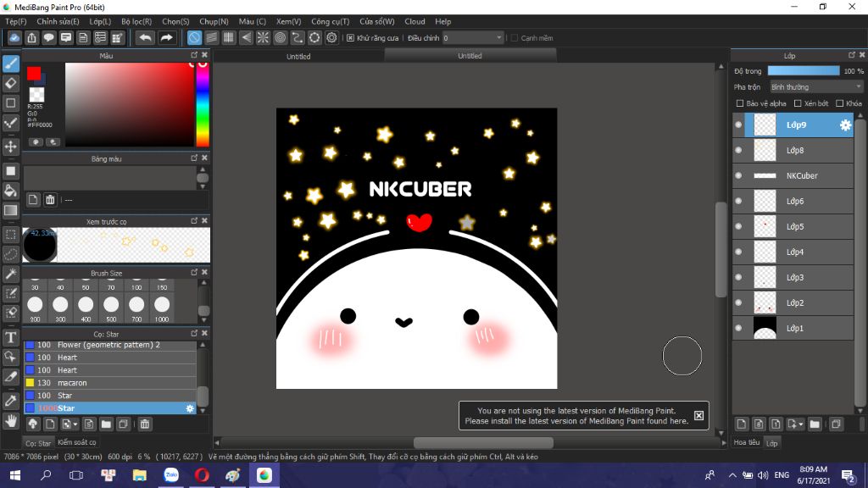Open the Tệp(F) menu
Screen dimensions: 868x488
(x=16, y=21)
